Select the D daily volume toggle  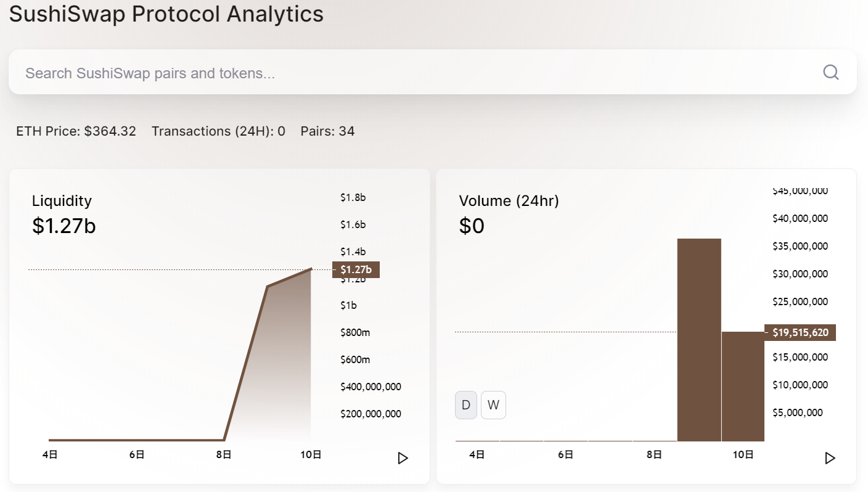click(466, 405)
